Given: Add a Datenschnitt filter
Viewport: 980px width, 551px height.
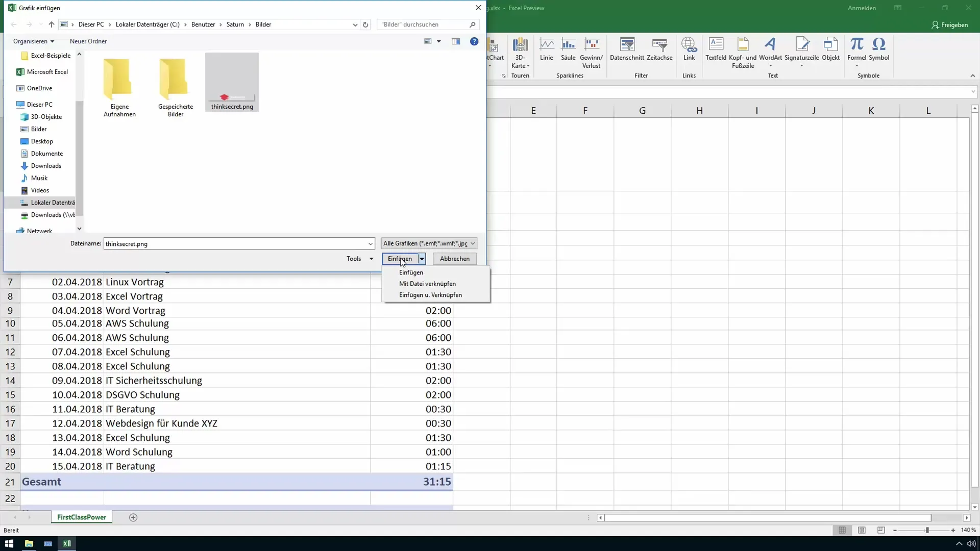Looking at the screenshot, I should coord(627,49).
